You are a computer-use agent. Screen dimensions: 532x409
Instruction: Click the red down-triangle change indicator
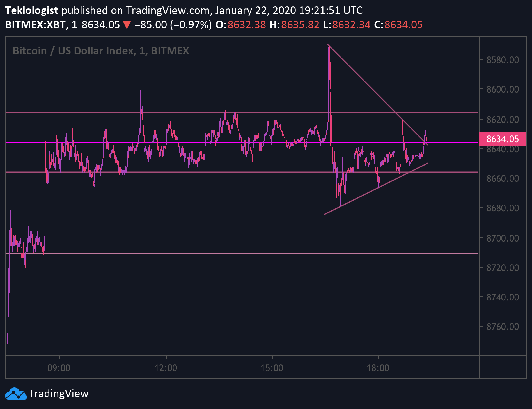127,25
